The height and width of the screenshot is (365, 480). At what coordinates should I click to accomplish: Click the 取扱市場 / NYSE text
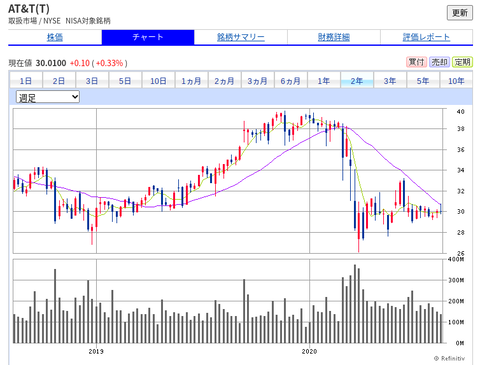[x=34, y=21]
